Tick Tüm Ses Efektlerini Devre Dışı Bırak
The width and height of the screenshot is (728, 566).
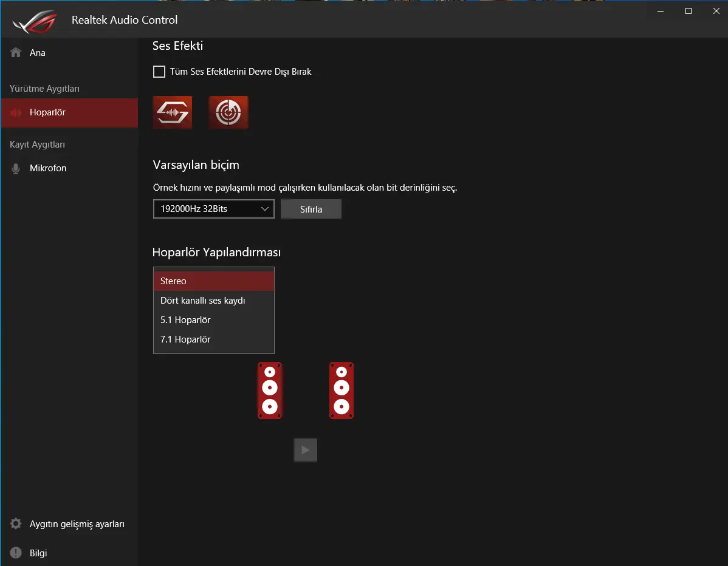pyautogui.click(x=159, y=72)
